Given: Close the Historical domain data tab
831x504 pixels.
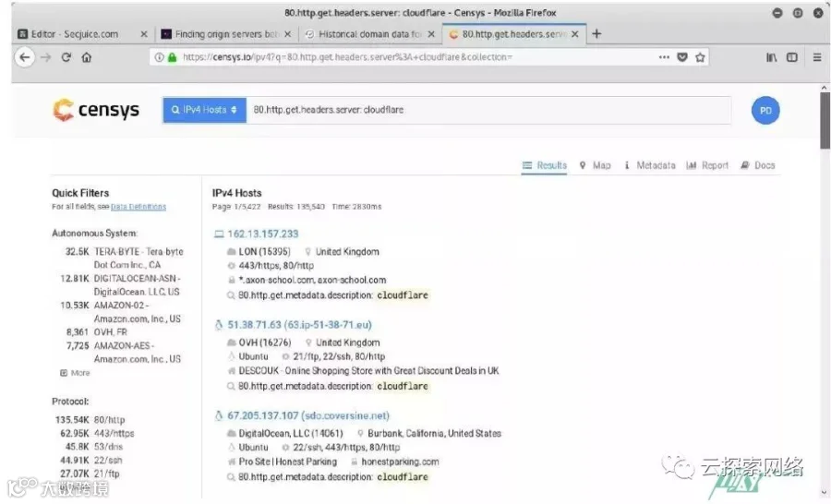Looking at the screenshot, I should pyautogui.click(x=431, y=34).
